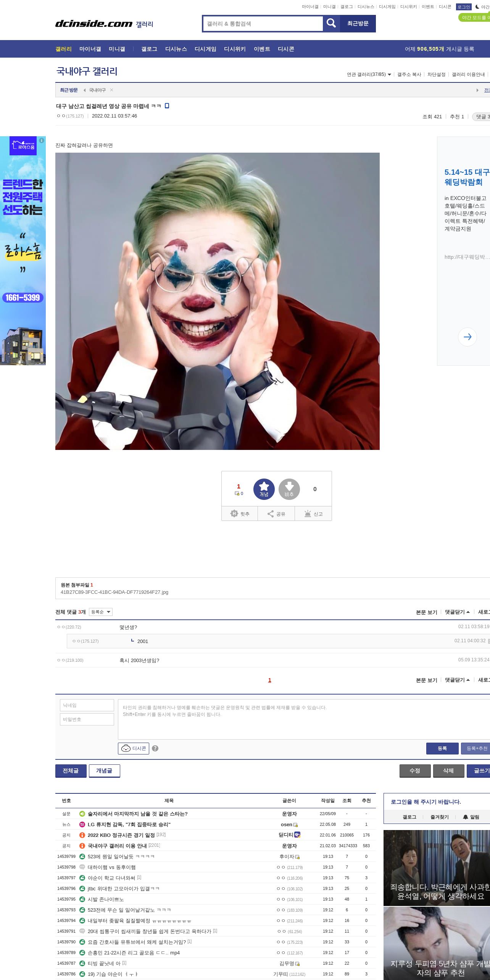The width and height of the screenshot is (490, 980).
Task: Open the 갤러리 nav tab
Action: 63,49
